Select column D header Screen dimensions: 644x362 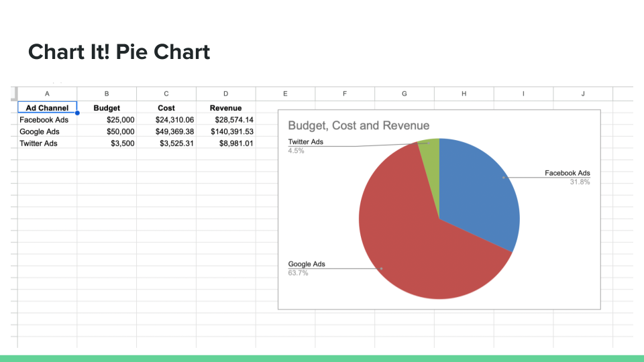coord(226,94)
